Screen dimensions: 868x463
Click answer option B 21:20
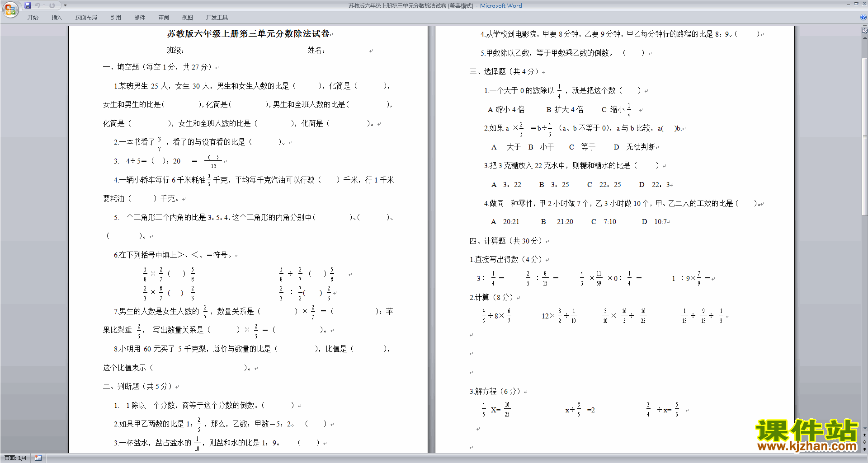coord(557,222)
